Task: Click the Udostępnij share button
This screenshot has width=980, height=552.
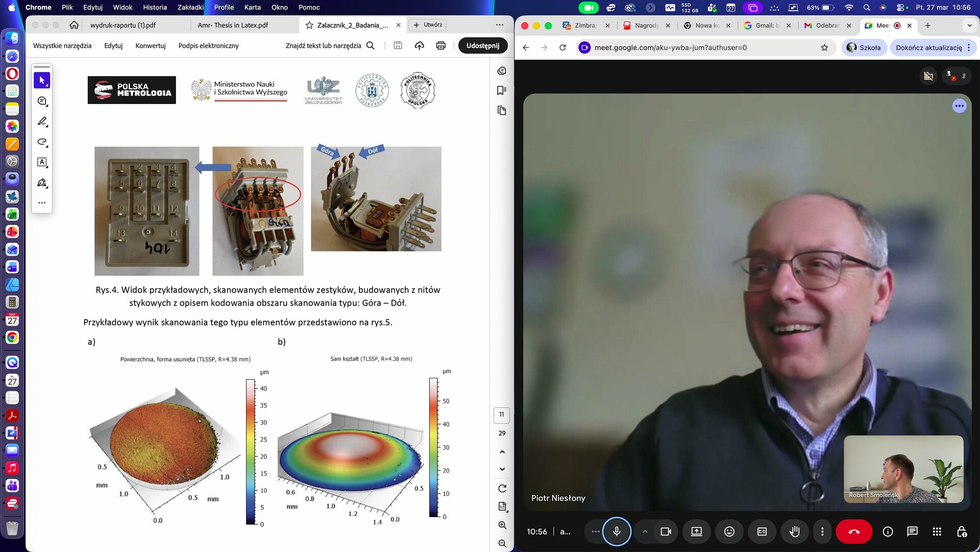Action: click(x=483, y=45)
